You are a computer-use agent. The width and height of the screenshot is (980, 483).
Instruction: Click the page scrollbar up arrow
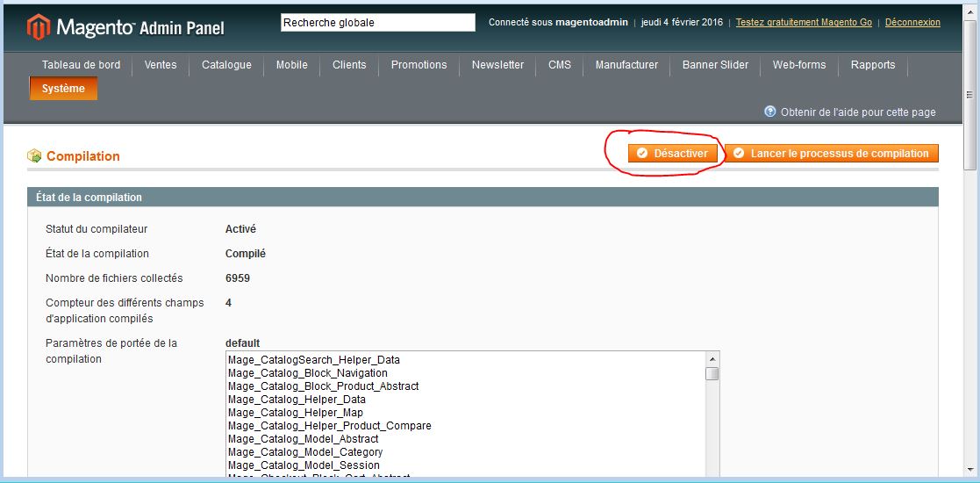pos(970,9)
